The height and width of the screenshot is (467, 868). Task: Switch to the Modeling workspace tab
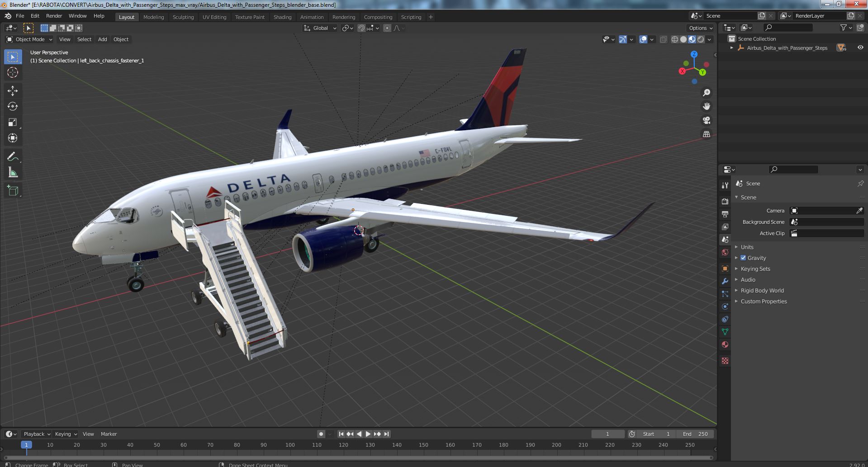coord(153,17)
